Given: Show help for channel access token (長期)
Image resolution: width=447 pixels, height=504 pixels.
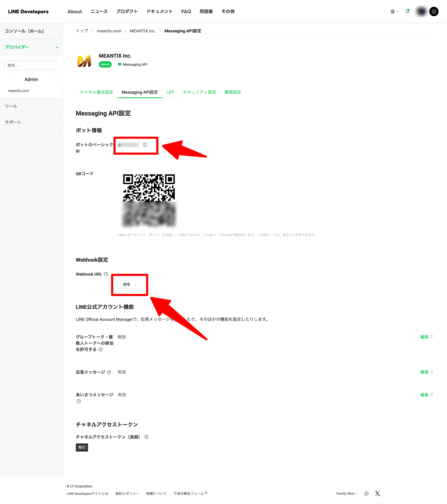Looking at the screenshot, I should click(x=146, y=437).
